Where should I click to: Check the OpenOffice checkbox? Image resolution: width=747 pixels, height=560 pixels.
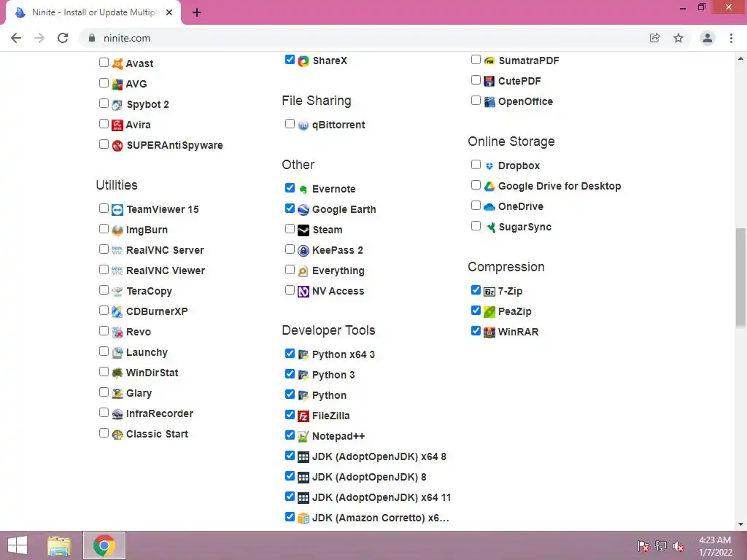(476, 101)
